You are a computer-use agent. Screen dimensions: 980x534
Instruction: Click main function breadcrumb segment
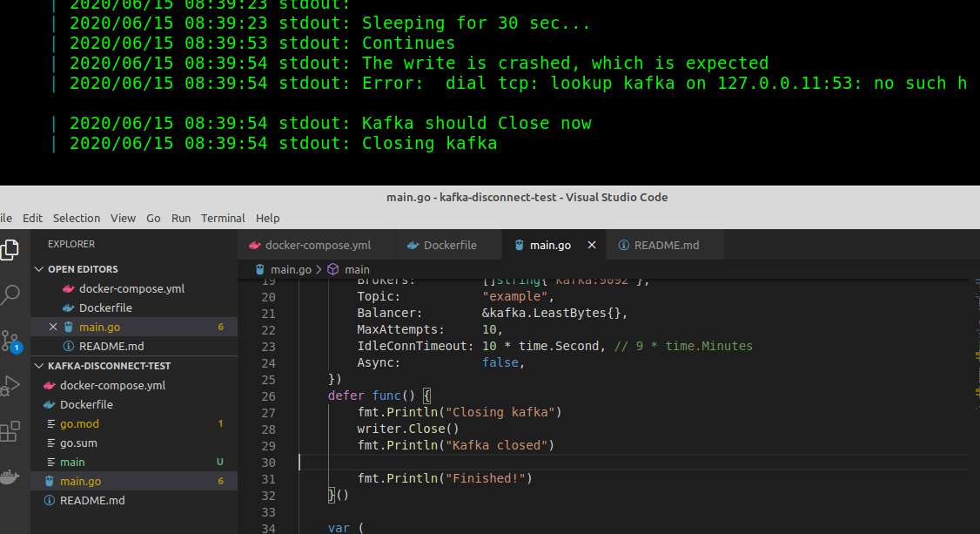click(x=357, y=269)
